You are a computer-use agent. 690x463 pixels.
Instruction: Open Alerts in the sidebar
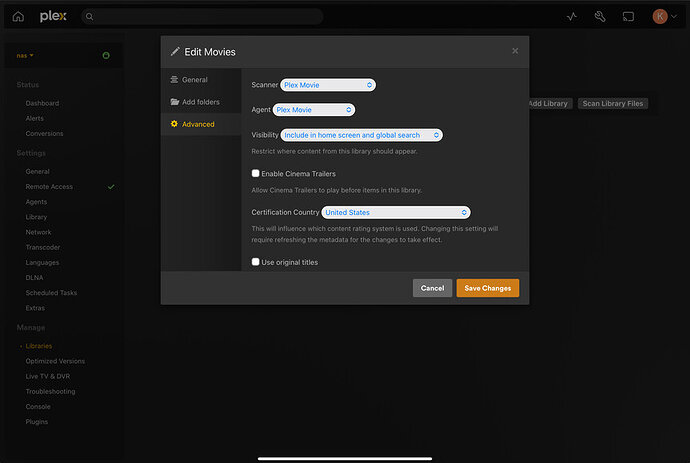(x=34, y=118)
